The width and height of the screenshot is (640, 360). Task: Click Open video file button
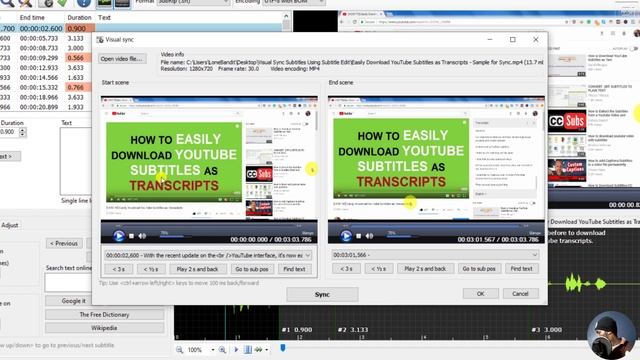click(121, 59)
